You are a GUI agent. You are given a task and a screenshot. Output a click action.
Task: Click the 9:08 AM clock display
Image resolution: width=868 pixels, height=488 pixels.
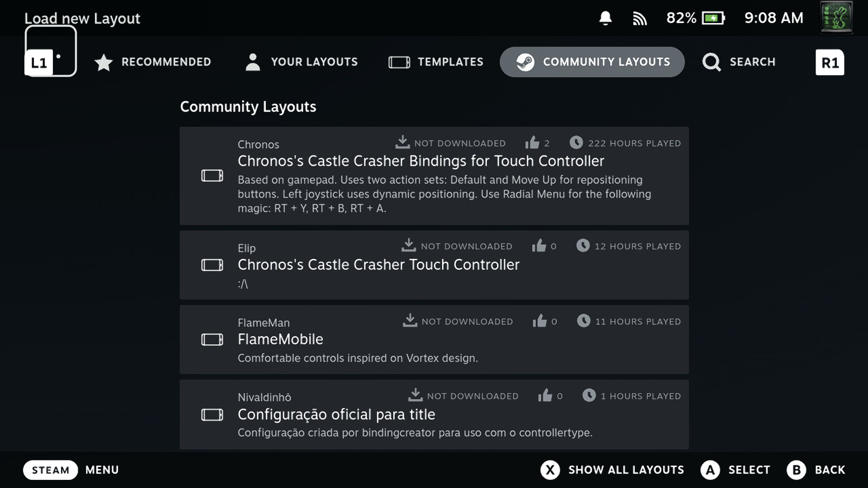[774, 18]
